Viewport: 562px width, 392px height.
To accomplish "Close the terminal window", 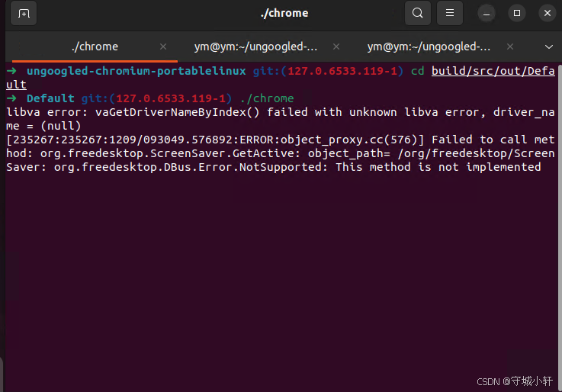I will tap(548, 13).
